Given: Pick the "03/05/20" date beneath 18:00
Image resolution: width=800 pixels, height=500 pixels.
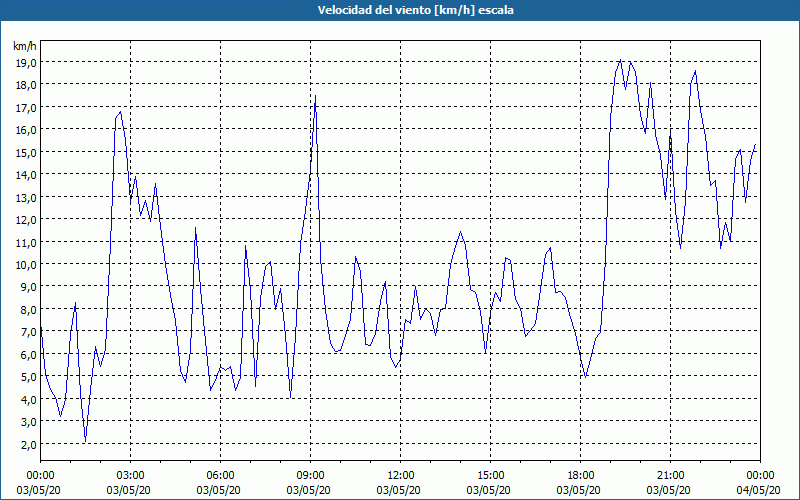Looking at the screenshot, I should point(579,490).
